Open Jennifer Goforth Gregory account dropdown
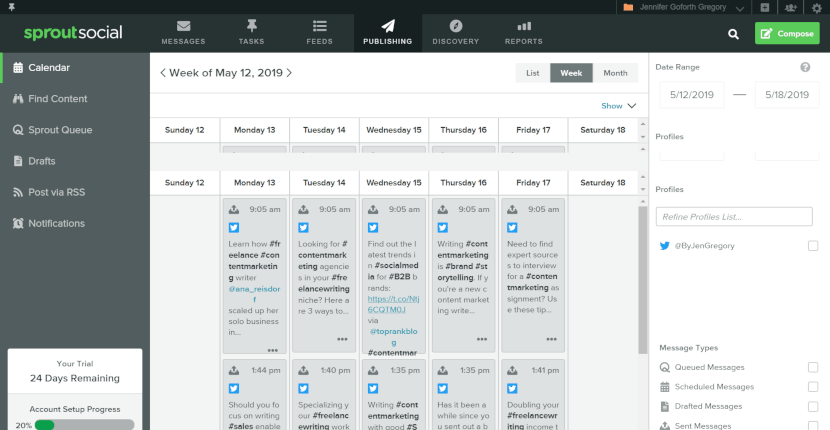 click(x=683, y=7)
